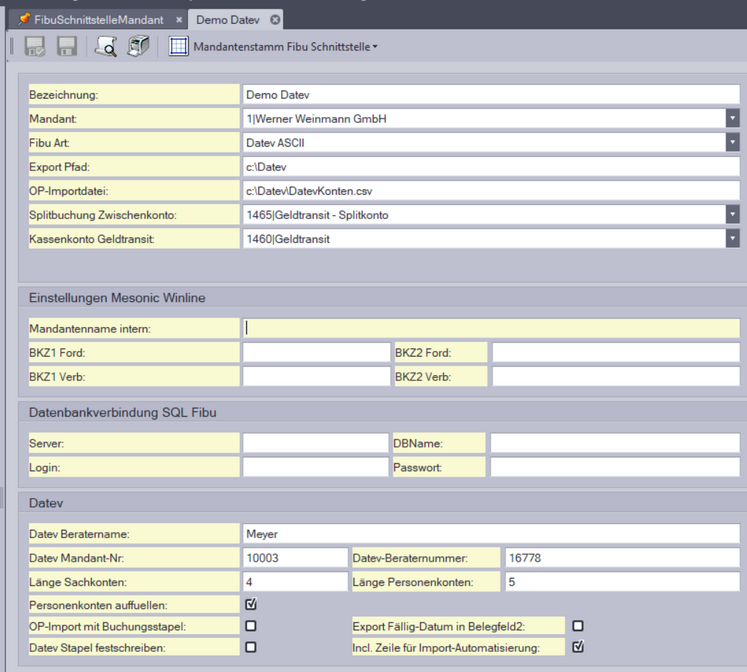The height and width of the screenshot is (672, 747).
Task: Click the Kassenkonto value 1460|Geldtransit
Action: pos(288,239)
